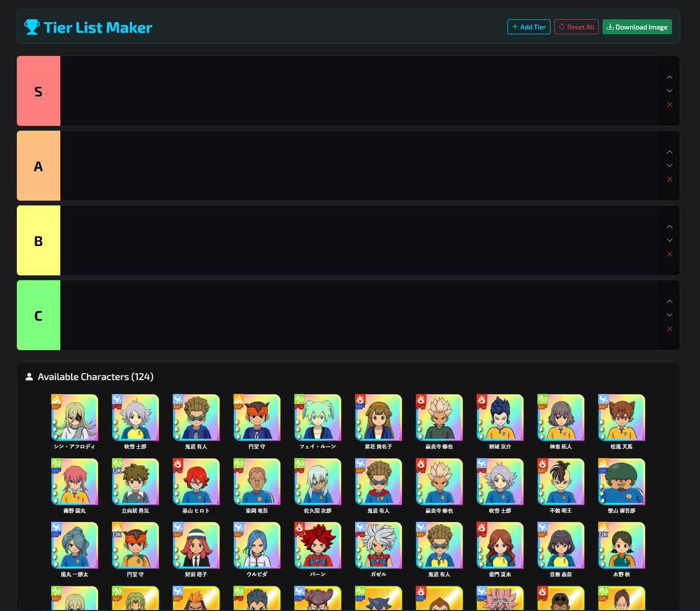Delete the B tier row

[670, 254]
